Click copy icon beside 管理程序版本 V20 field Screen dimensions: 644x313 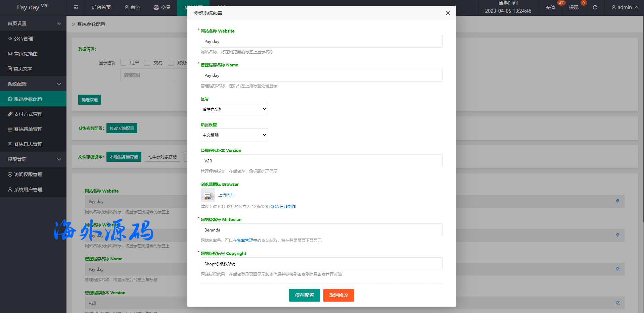(618, 303)
